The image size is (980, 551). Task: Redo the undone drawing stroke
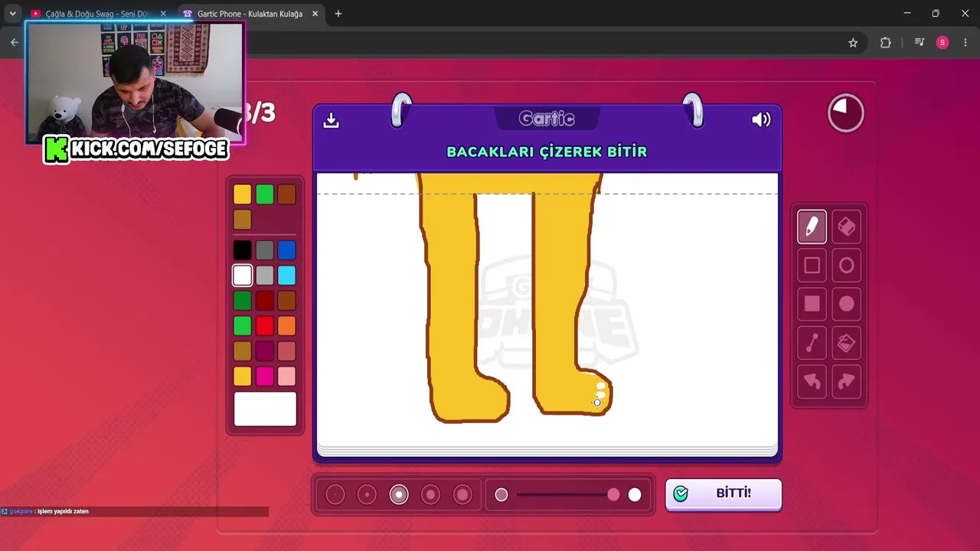tap(846, 381)
